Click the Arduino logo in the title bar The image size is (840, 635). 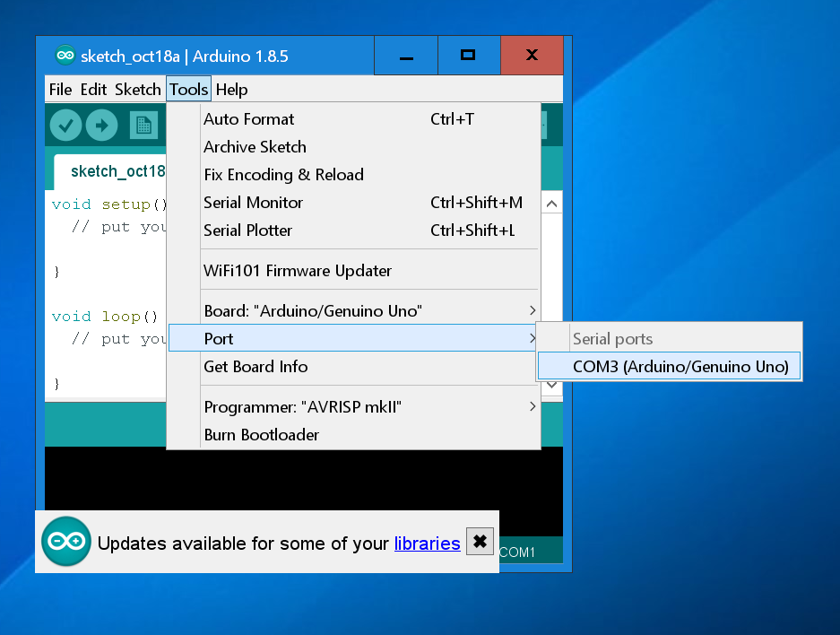(x=65, y=56)
